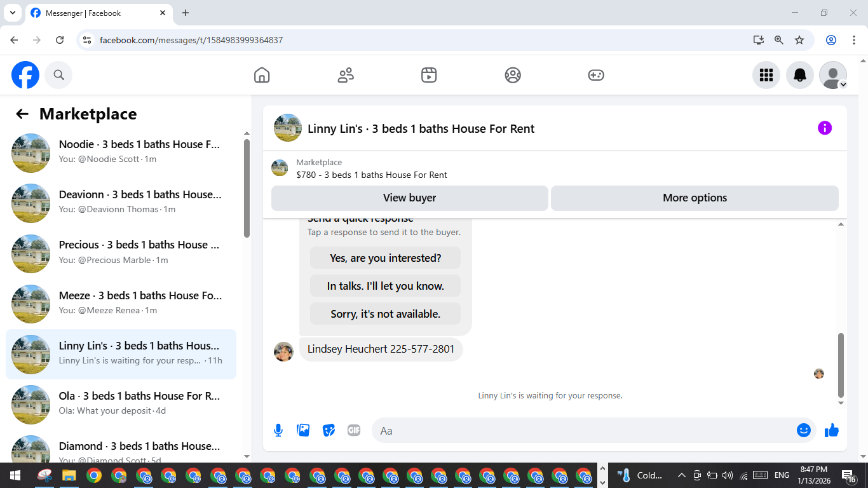
Task: Open the Ola conversation
Action: coord(121,404)
